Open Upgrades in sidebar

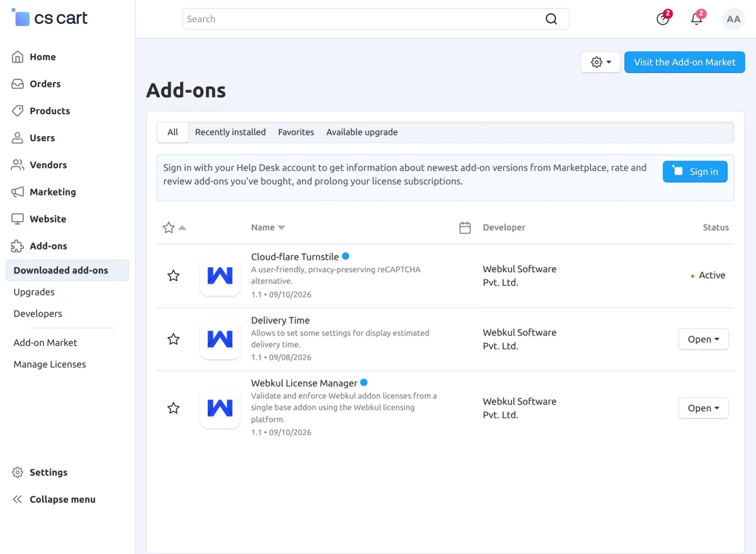click(34, 292)
